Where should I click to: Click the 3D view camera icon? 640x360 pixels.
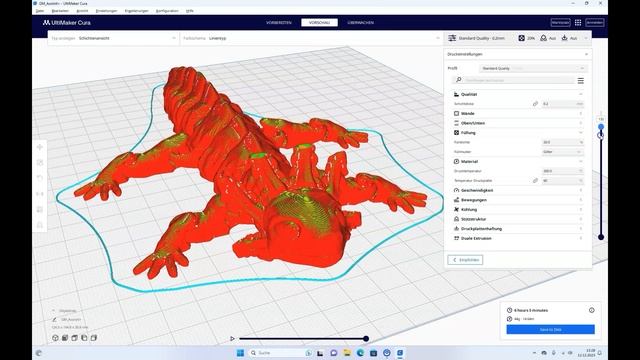(55, 338)
